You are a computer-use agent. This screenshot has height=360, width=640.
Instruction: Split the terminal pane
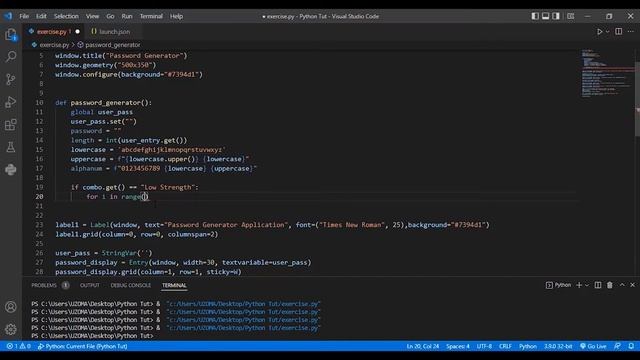click(x=598, y=285)
